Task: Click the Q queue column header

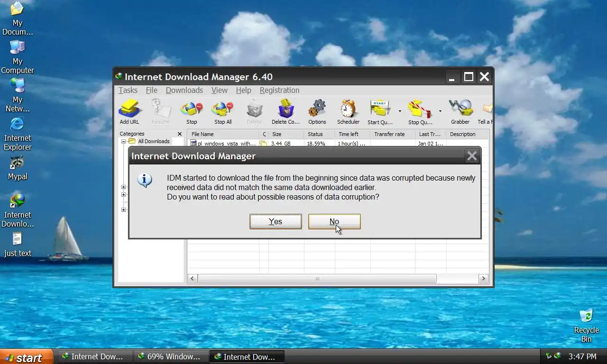Action: (264, 134)
